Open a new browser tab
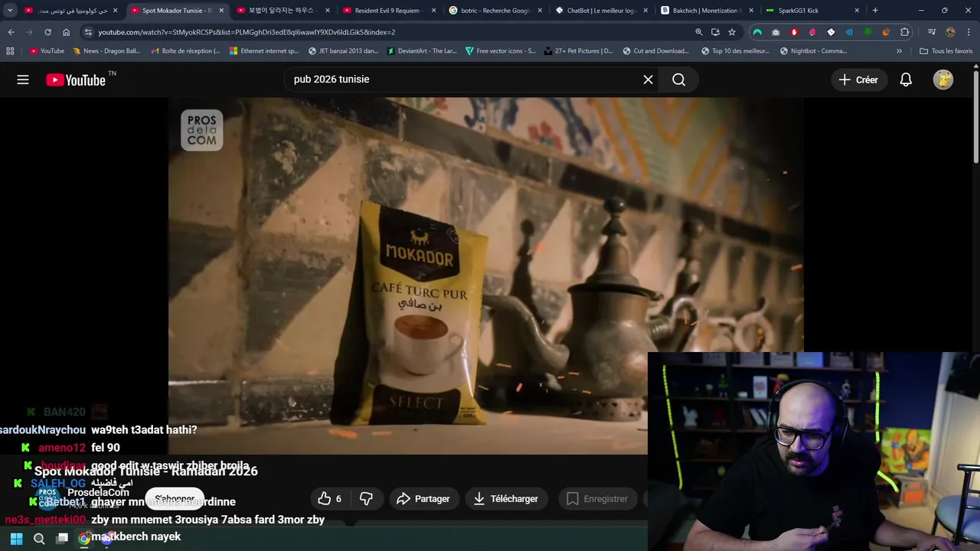This screenshot has width=980, height=551. point(875,11)
